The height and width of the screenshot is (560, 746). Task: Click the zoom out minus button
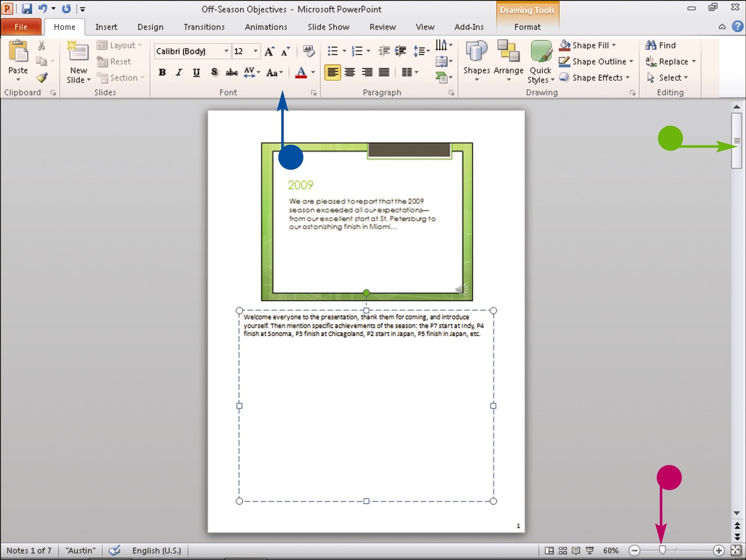pyautogui.click(x=634, y=551)
